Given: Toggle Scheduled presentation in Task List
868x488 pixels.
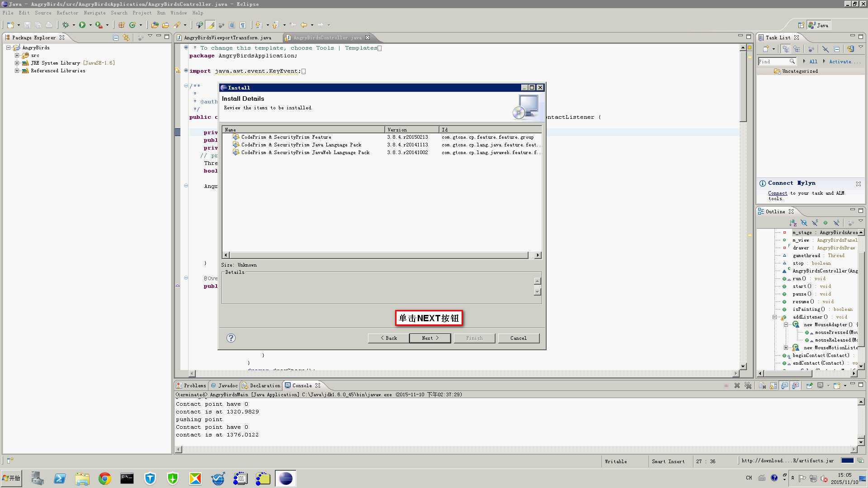Looking at the screenshot, I should click(797, 48).
